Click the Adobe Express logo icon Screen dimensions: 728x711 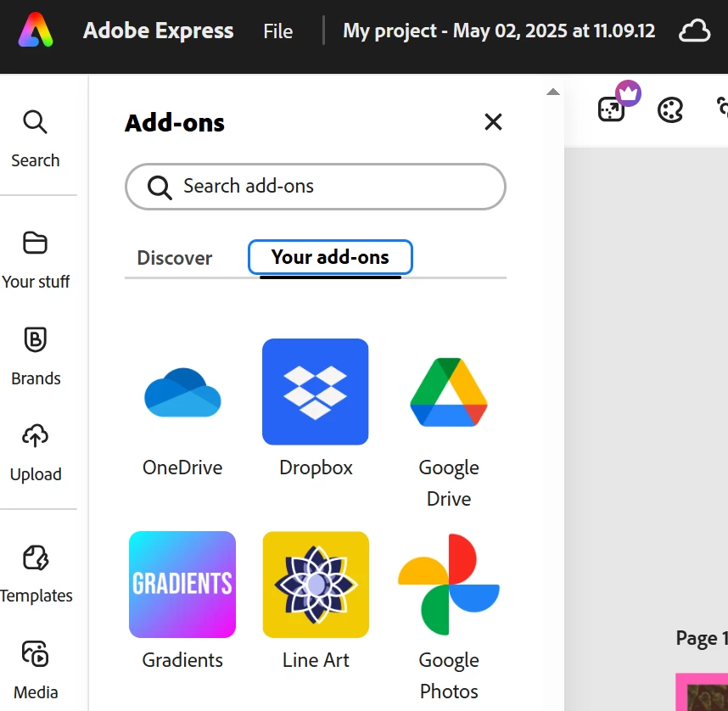coord(36,31)
